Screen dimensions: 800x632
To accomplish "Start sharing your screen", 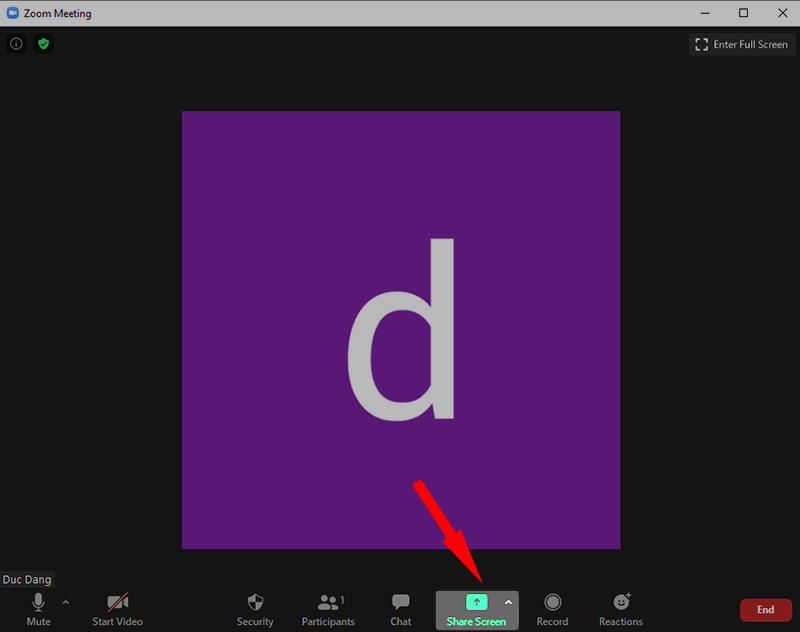I will click(x=476, y=608).
